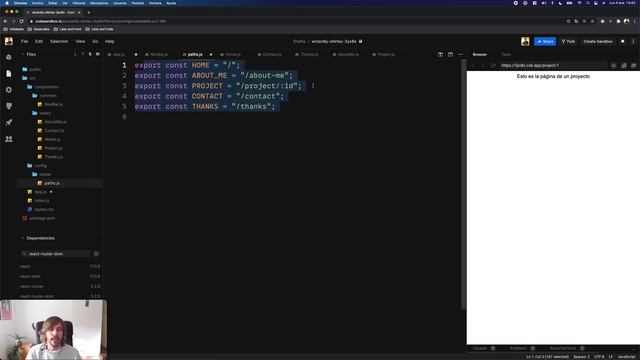
Task: Click the paths.js file icon in tree
Action: tap(40, 183)
